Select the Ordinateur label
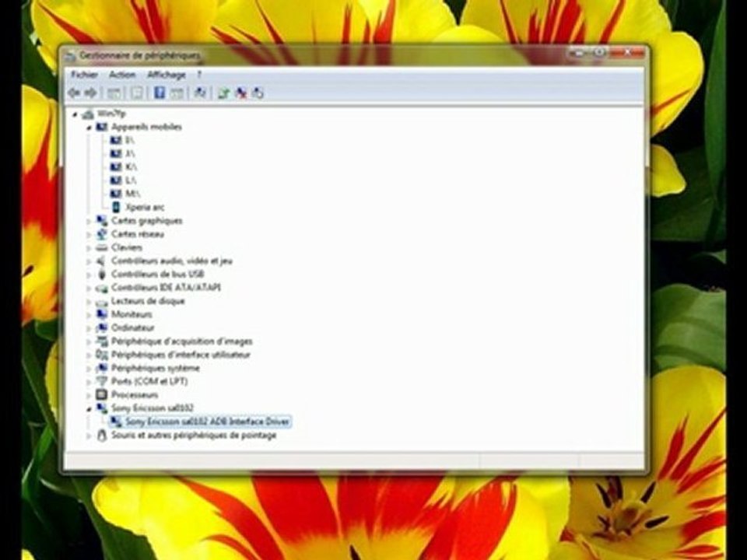747x560 pixels. pyautogui.click(x=133, y=327)
